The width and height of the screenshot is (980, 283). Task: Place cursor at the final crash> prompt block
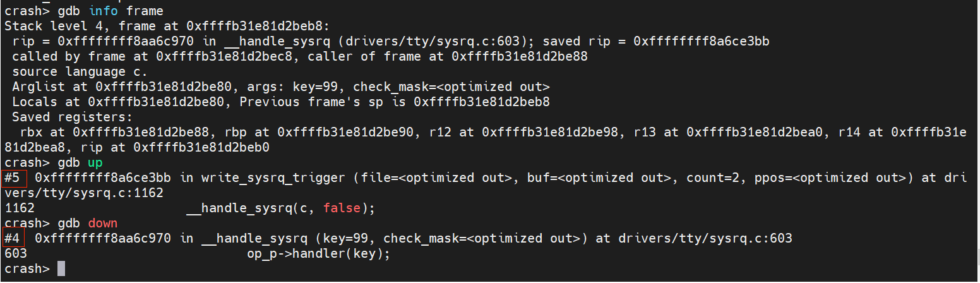click(x=61, y=268)
